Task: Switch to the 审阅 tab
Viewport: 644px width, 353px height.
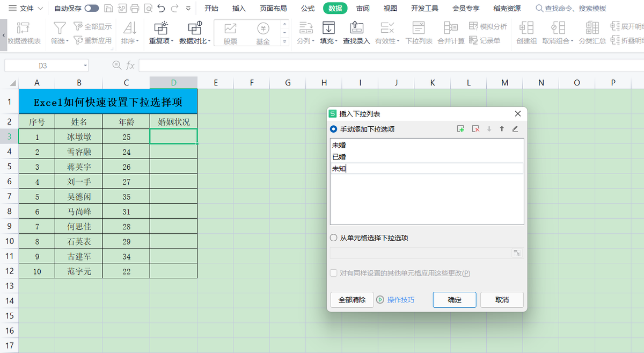Action: pyautogui.click(x=363, y=9)
